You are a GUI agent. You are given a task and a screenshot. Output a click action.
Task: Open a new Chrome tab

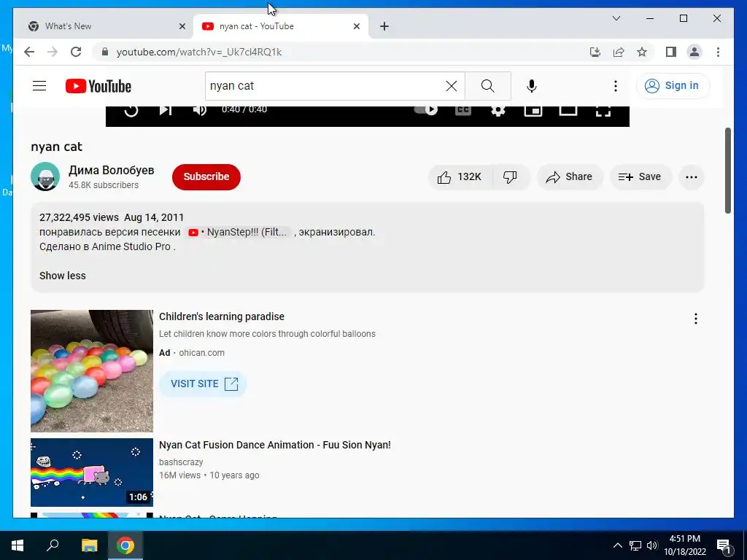384,26
